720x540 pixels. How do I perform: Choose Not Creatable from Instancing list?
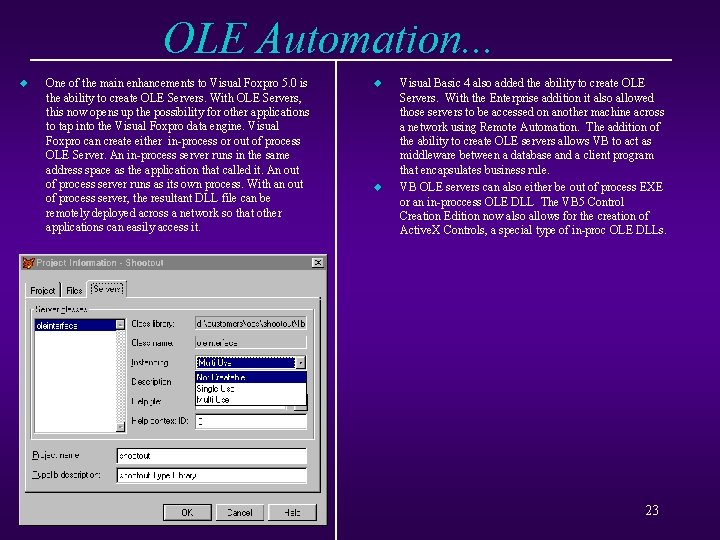[x=251, y=377]
